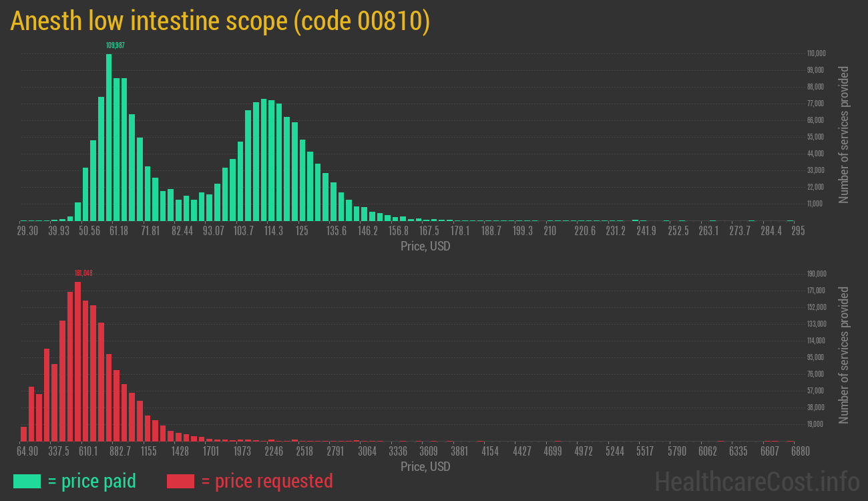Viewport: 868px width, 501px height.
Task: Click the tallest red bar in the bottom histogram
Action: (x=77, y=361)
